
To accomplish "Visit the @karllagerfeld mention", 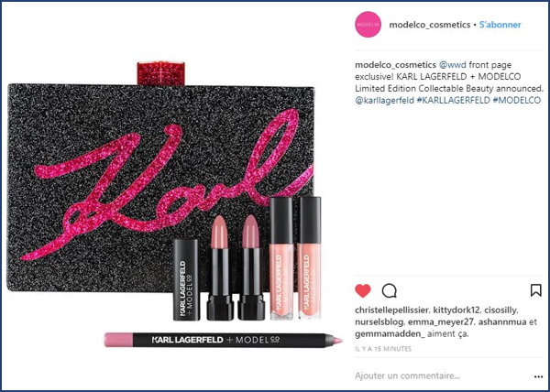I will (384, 100).
